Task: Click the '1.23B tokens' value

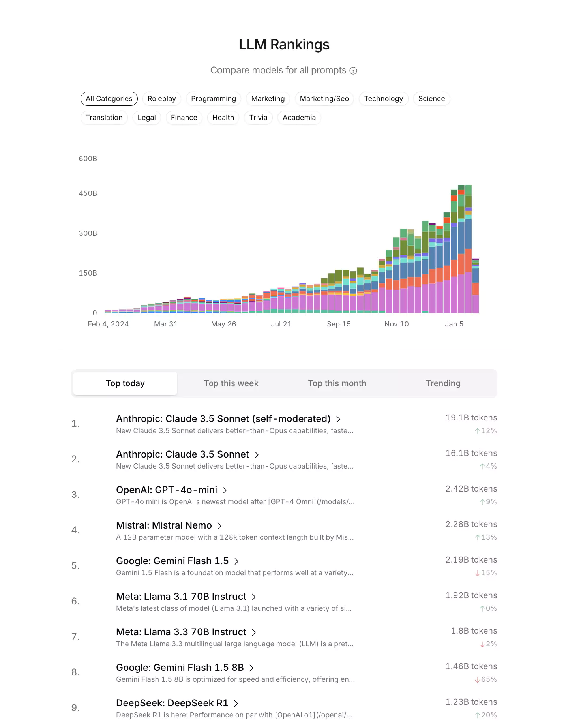Action: pos(471,702)
